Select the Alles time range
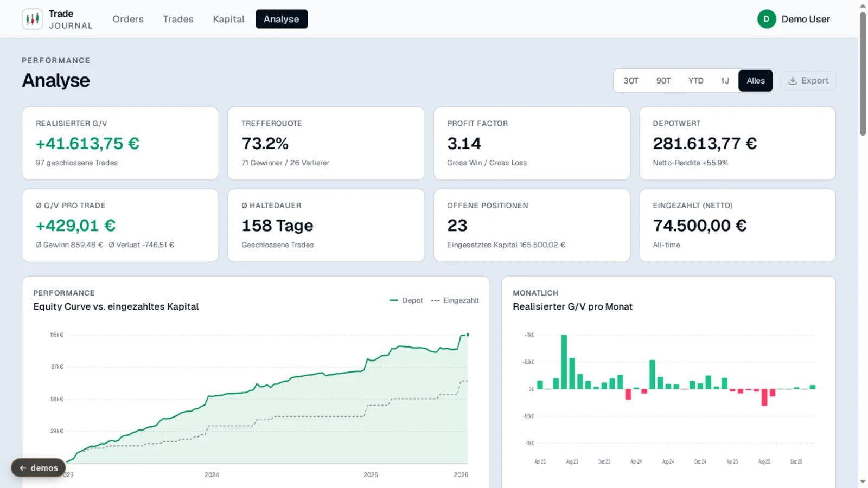 click(756, 80)
